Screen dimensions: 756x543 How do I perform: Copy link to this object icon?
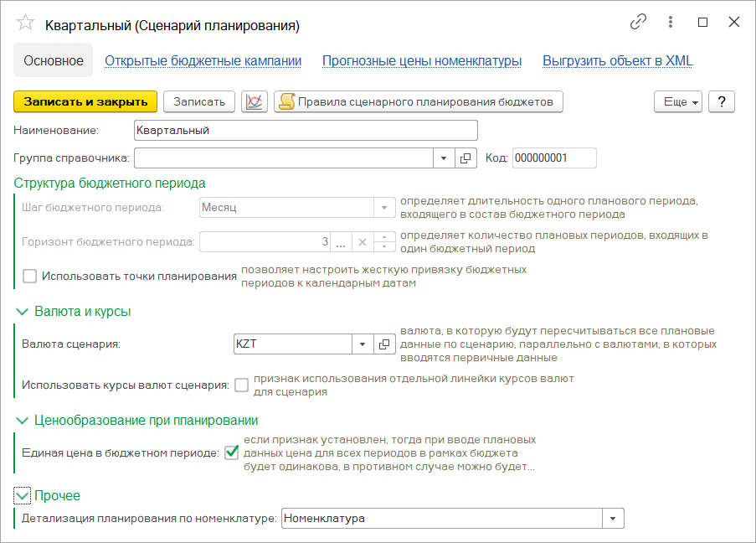click(x=638, y=23)
